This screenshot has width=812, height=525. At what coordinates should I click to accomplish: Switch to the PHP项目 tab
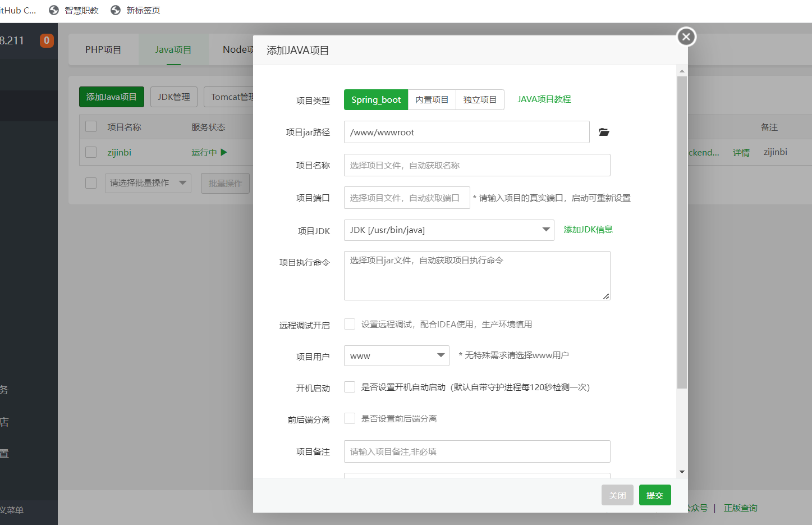pos(103,49)
